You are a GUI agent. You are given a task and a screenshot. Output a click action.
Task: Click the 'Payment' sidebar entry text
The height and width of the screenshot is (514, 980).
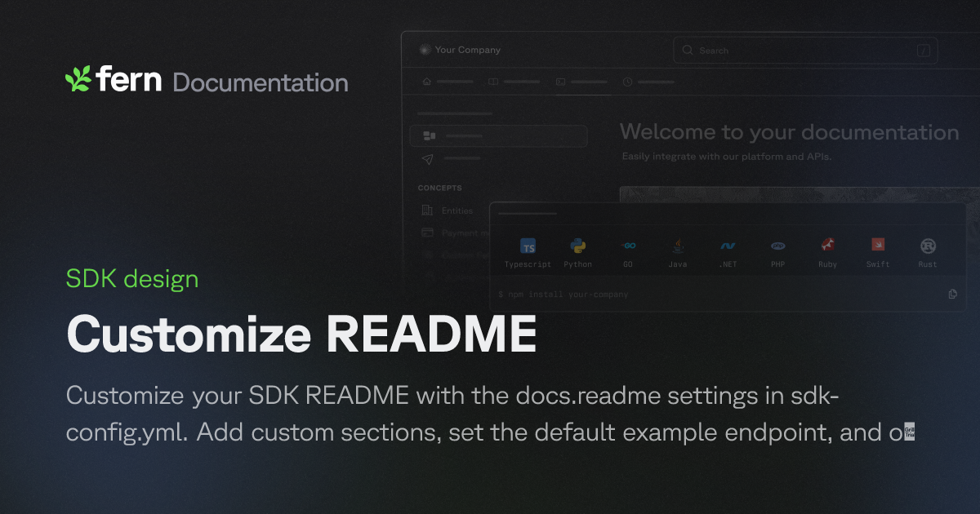(464, 233)
